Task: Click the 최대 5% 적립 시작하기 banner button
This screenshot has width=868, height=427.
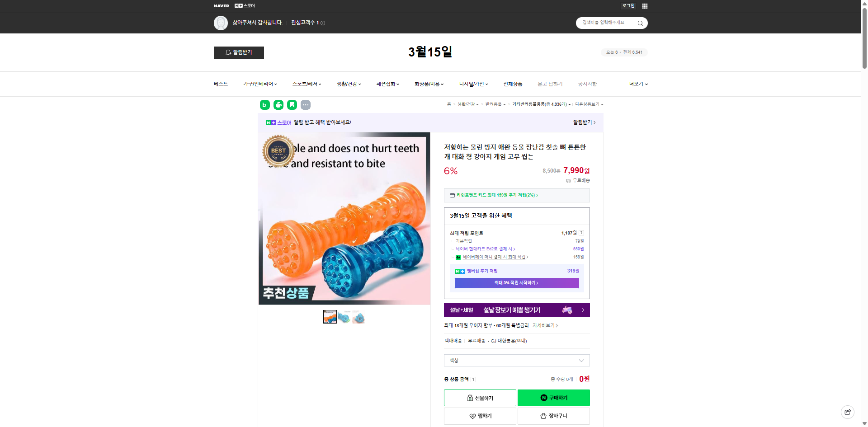Action: [516, 282]
